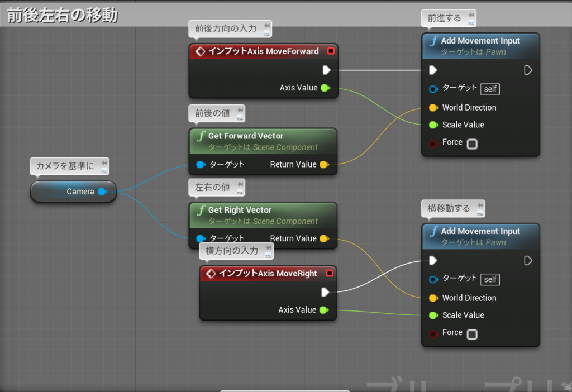Click the MoveForward node's red delegate pin
572x392 pixels.
[x=331, y=51]
